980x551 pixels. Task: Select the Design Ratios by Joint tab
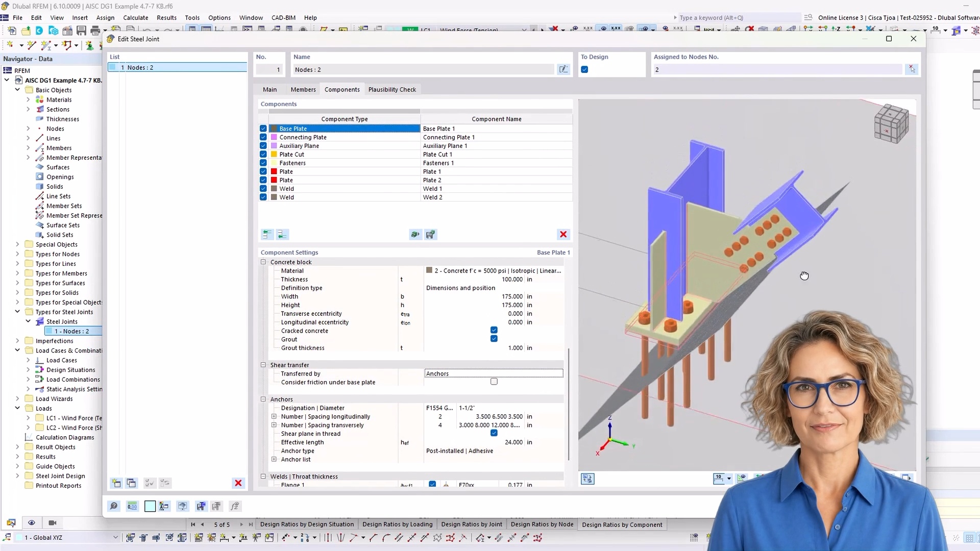pos(471,524)
